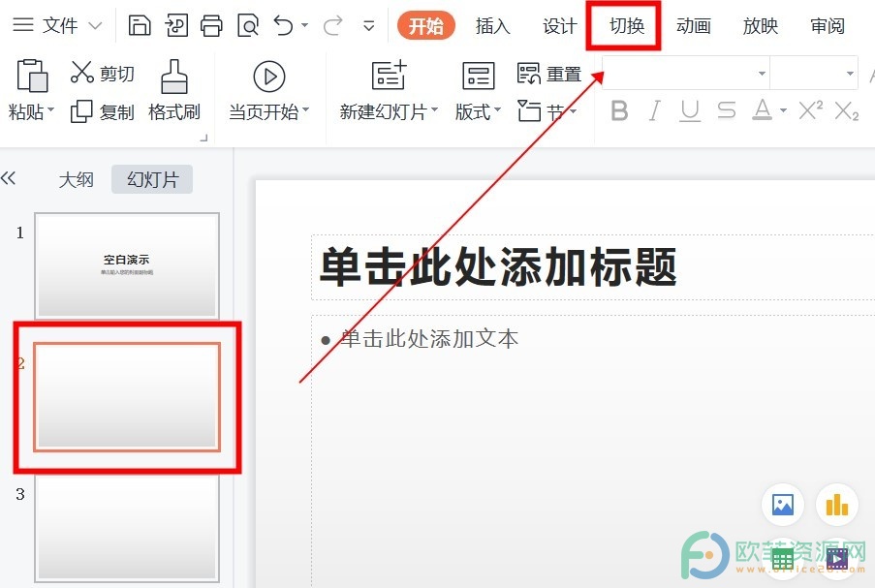Image resolution: width=875 pixels, height=588 pixels.
Task: Open the quick access toolbar customize dropdown
Action: point(369,25)
